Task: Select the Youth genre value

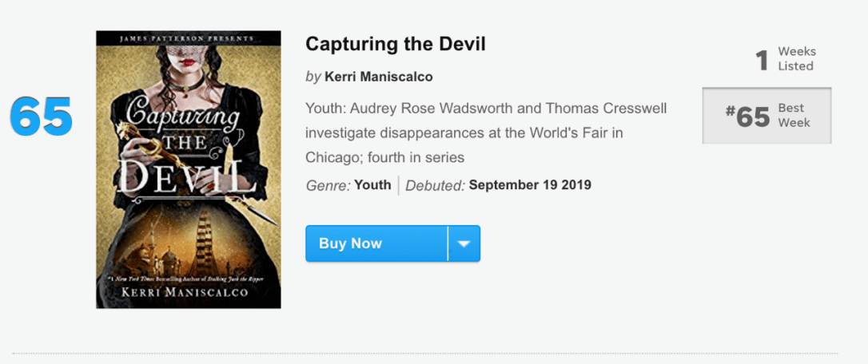Action: tap(372, 185)
